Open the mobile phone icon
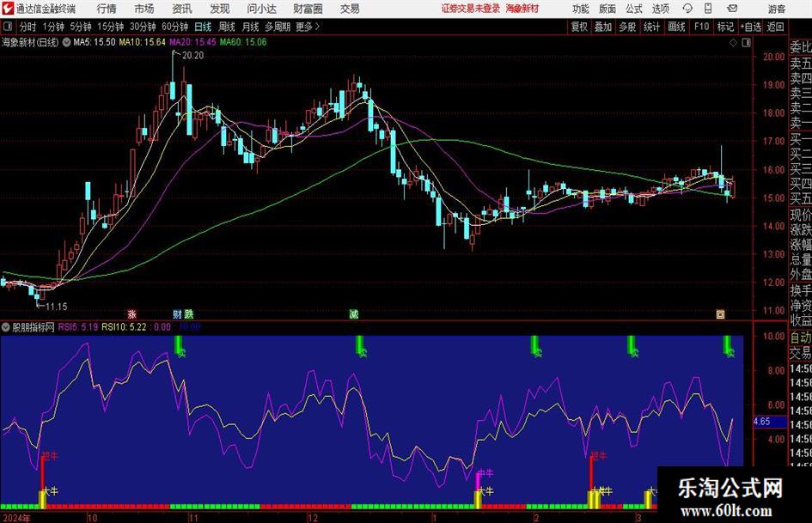 [708, 9]
